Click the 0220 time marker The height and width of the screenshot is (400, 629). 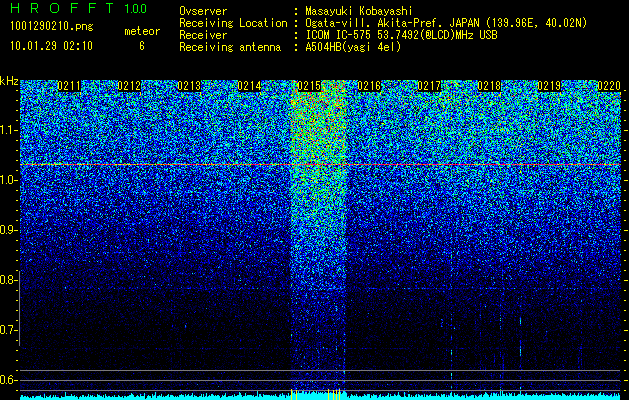click(609, 86)
